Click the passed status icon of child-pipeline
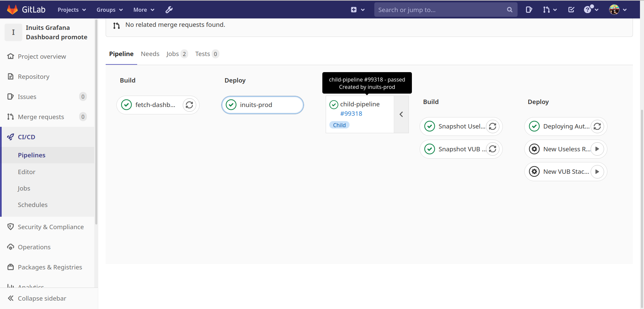Image resolution: width=644 pixels, height=309 pixels. point(334,105)
